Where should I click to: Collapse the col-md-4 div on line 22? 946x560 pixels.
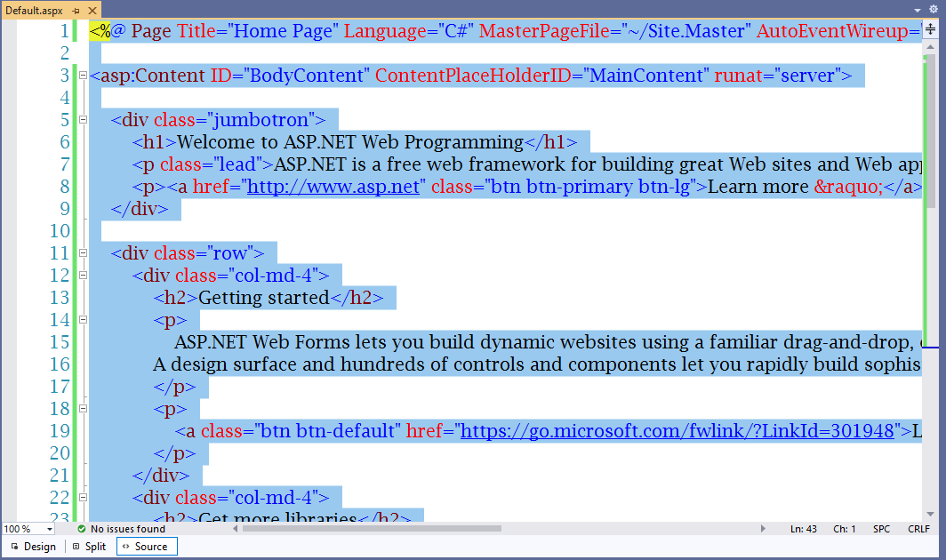[x=84, y=497]
